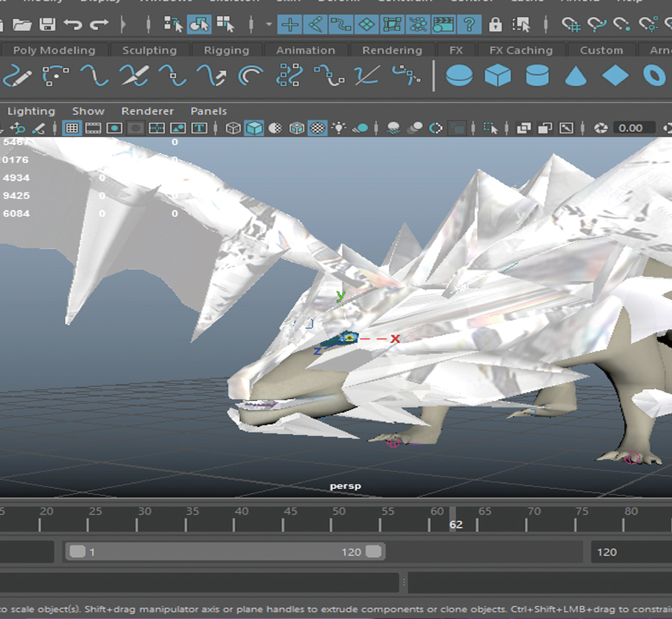The image size is (672, 619).
Task: Create a NURBS cylinder from the shelf
Action: (x=537, y=75)
